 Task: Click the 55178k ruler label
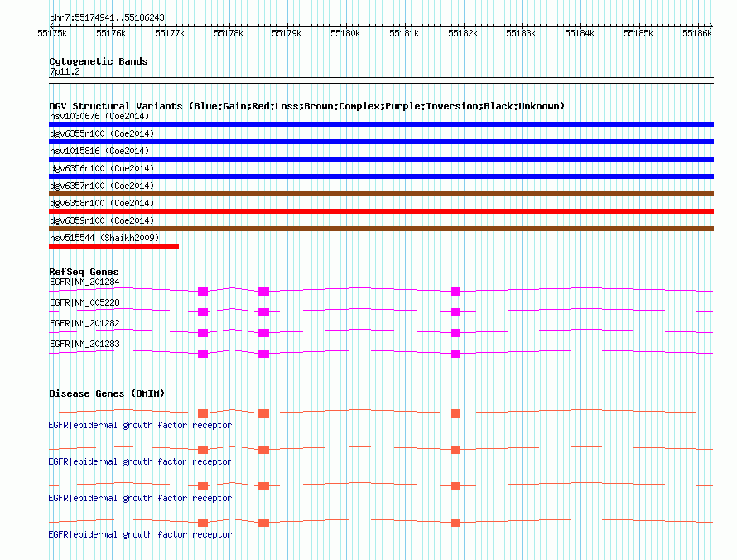[x=229, y=33]
